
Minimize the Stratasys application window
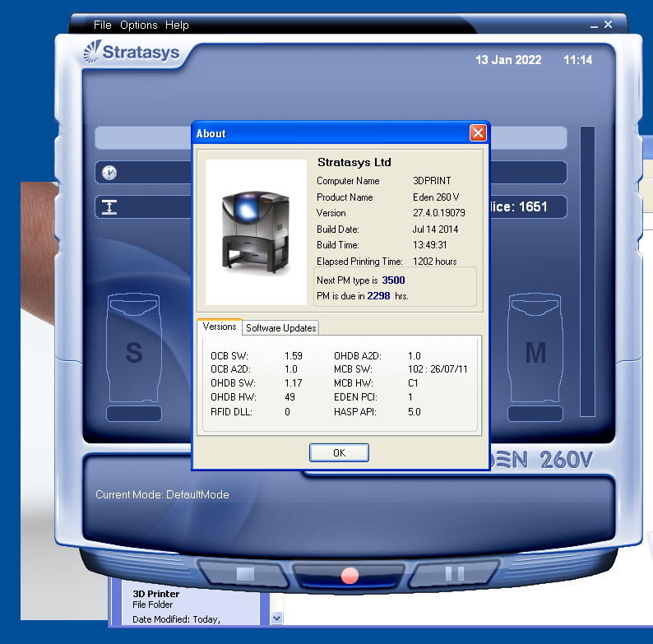(595, 25)
